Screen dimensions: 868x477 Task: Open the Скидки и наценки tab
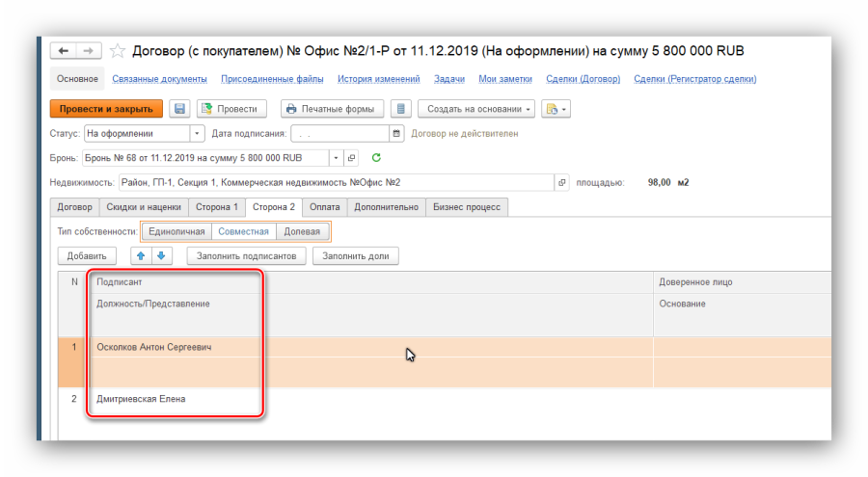tap(144, 207)
